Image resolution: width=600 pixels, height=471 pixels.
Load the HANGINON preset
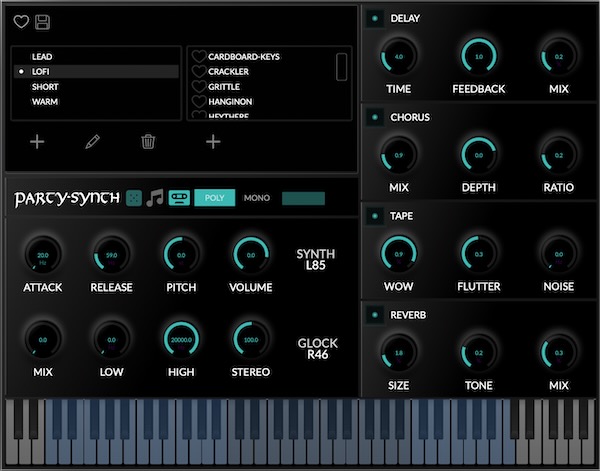coord(230,102)
